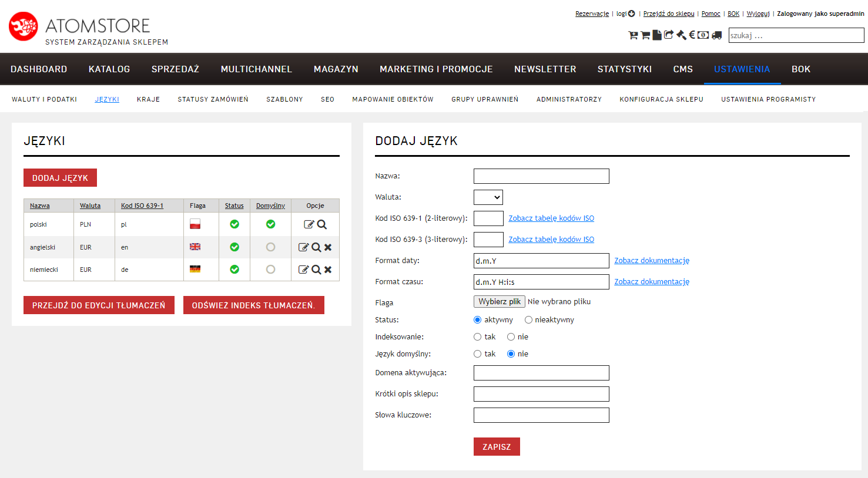Select the nieaktywny status radio button

(528, 320)
